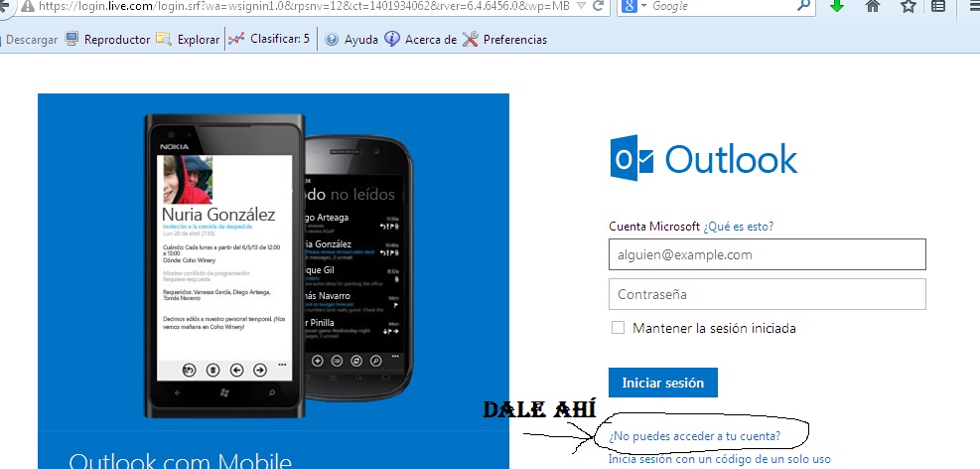Open the Ayuda help icon
The height and width of the screenshot is (469, 980).
tap(332, 40)
